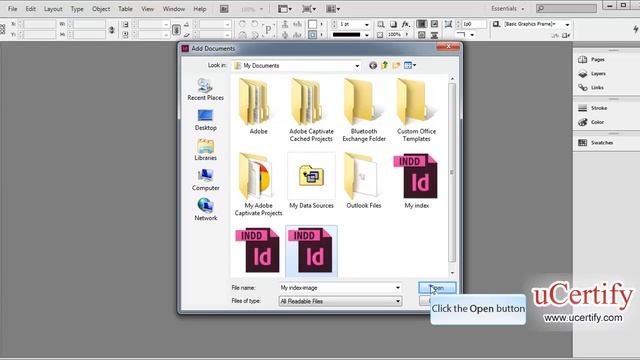Open the Essentials workspace switcher

point(507,9)
